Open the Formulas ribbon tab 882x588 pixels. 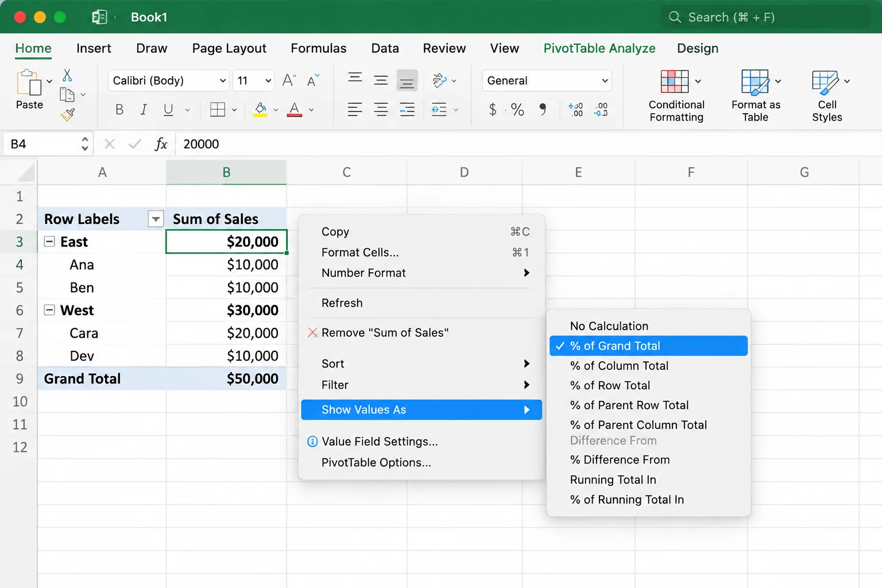tap(319, 48)
